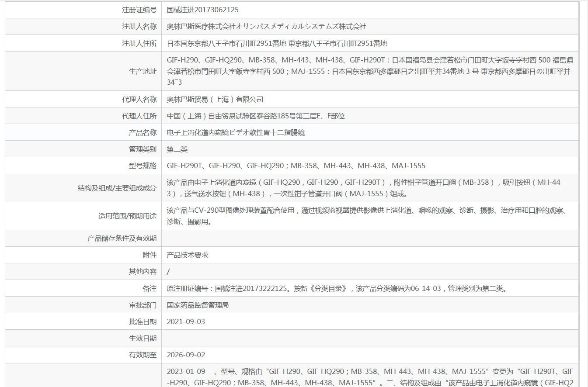Image resolution: width=588 pixels, height=387 pixels.
Task: Click the label "其他内容"
Action: (x=143, y=271)
